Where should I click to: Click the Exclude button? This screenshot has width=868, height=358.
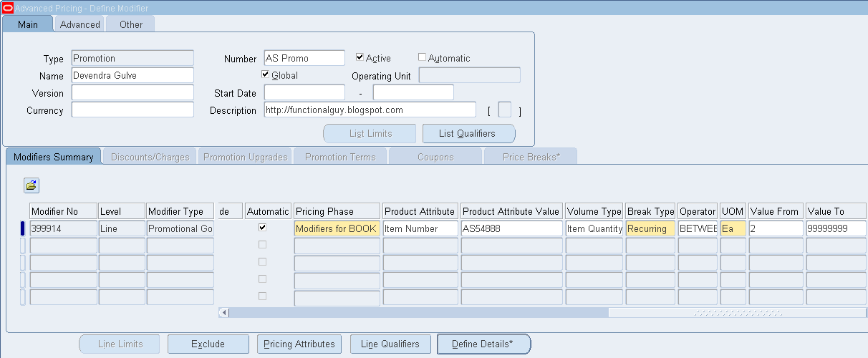[x=208, y=344]
